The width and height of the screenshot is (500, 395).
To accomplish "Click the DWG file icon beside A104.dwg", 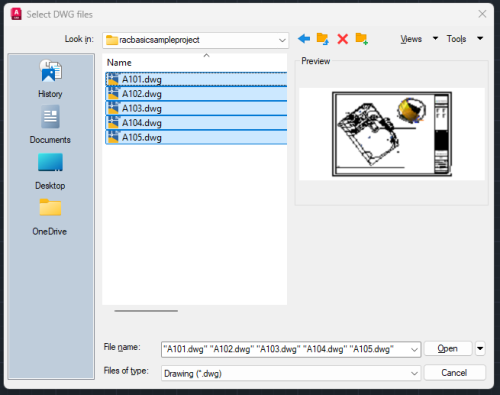I will pos(113,123).
